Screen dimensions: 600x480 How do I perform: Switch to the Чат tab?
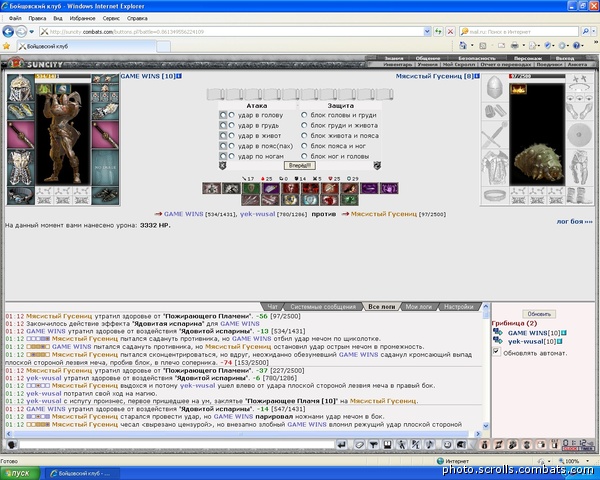point(272,307)
